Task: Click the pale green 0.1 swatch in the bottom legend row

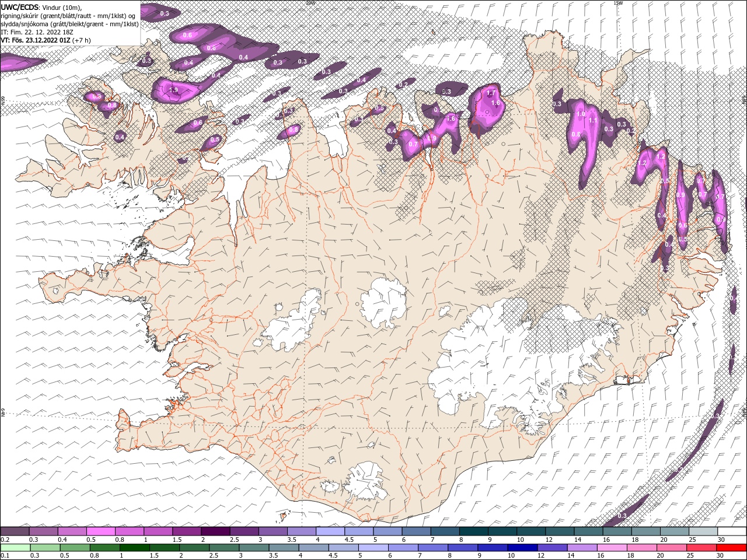Action: [x=15, y=548]
